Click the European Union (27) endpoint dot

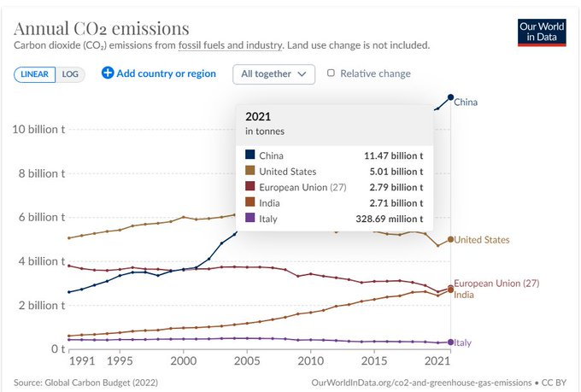[450, 288]
